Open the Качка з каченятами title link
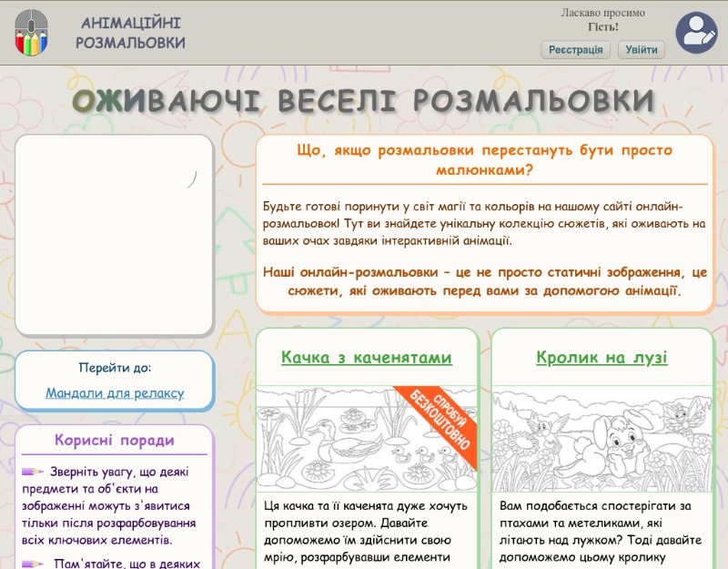Screen dimensions: 728x569 pyautogui.click(x=367, y=357)
